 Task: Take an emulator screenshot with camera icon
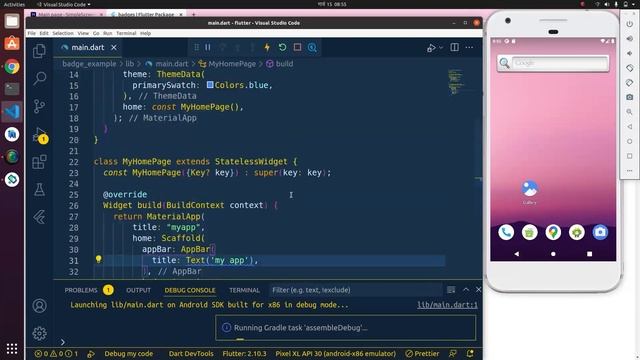coord(629,97)
